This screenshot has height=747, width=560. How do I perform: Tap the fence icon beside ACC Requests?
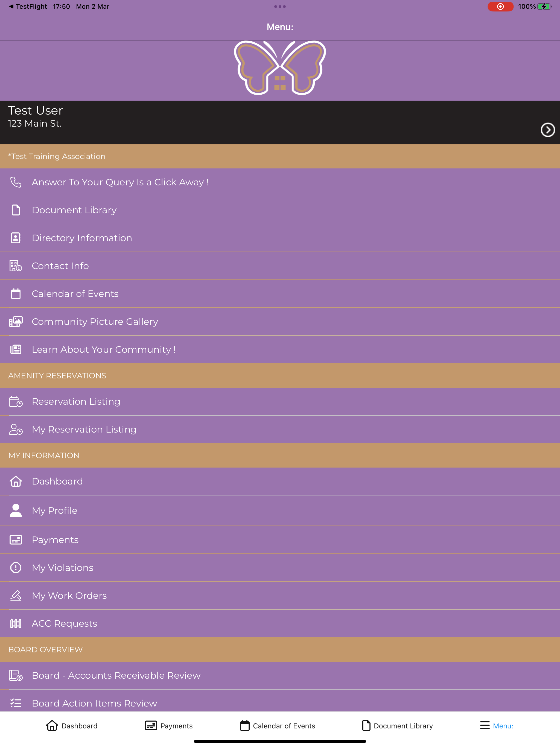[16, 623]
